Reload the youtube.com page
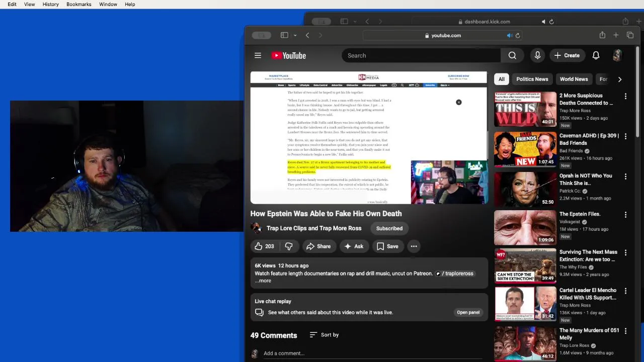The width and height of the screenshot is (644, 362). coord(518,35)
